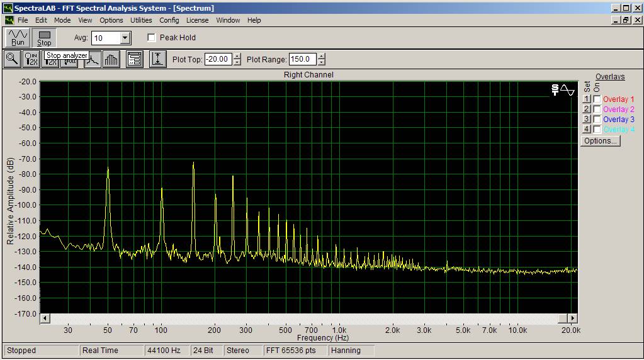644x360 pixels.
Task: Click the Set overlay 3 button
Action: coord(587,119)
